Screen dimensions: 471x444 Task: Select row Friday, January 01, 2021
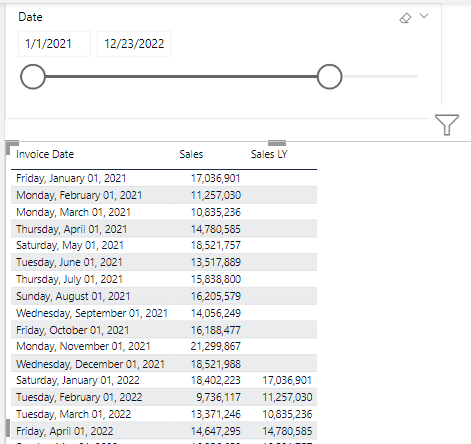[164, 178]
